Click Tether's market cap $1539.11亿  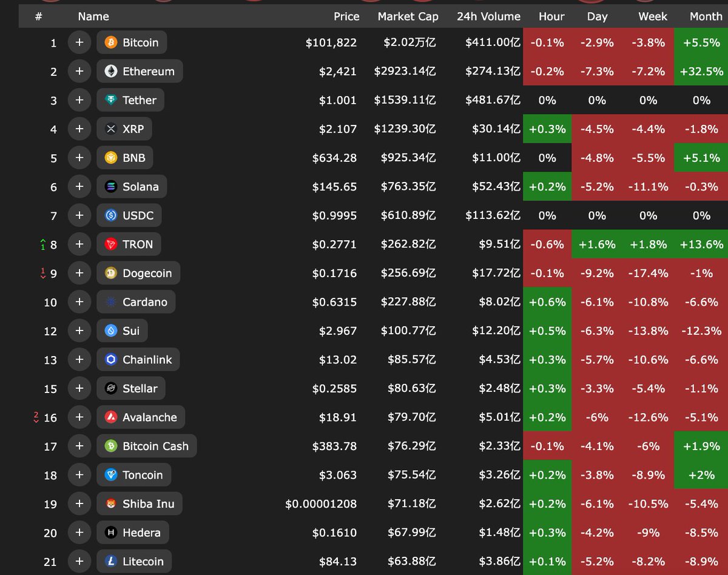point(405,100)
